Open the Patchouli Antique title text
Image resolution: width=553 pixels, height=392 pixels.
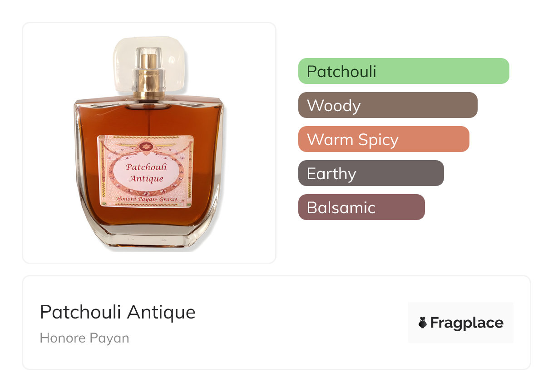118,312
